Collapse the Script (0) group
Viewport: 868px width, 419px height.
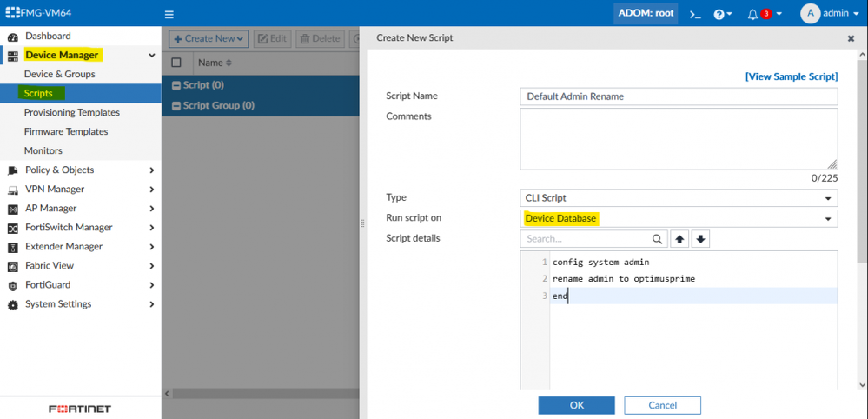[x=176, y=85]
